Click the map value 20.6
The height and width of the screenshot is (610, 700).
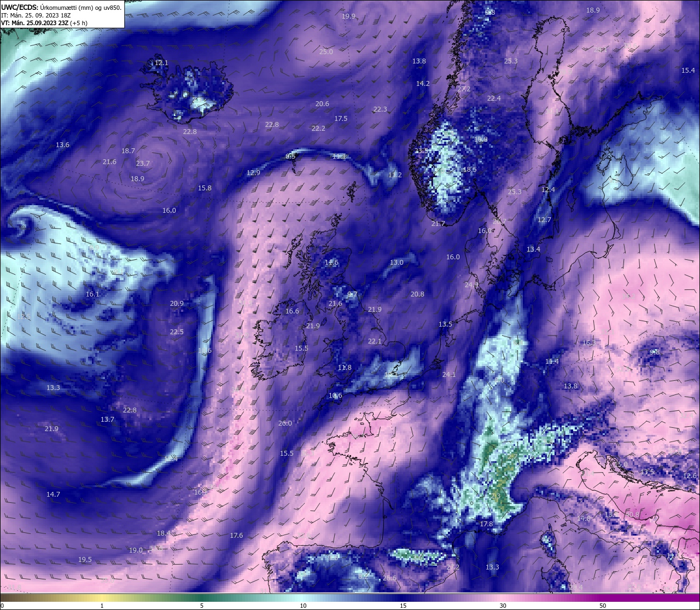tap(322, 104)
